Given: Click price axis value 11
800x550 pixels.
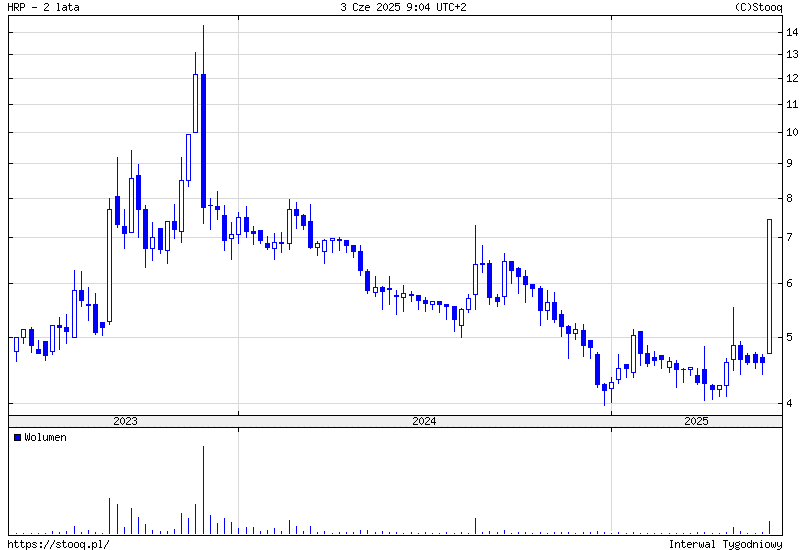Looking at the screenshot, I should (792, 104).
